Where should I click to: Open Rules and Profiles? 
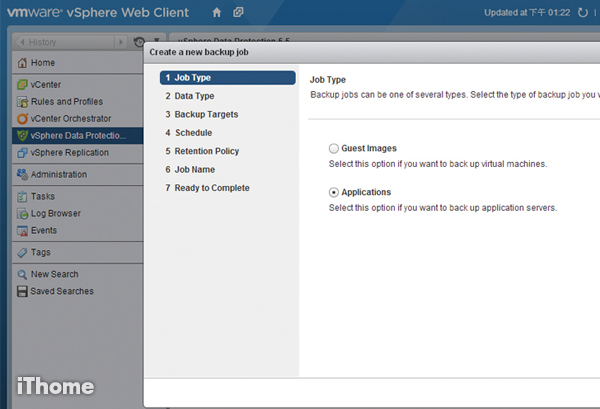click(66, 102)
